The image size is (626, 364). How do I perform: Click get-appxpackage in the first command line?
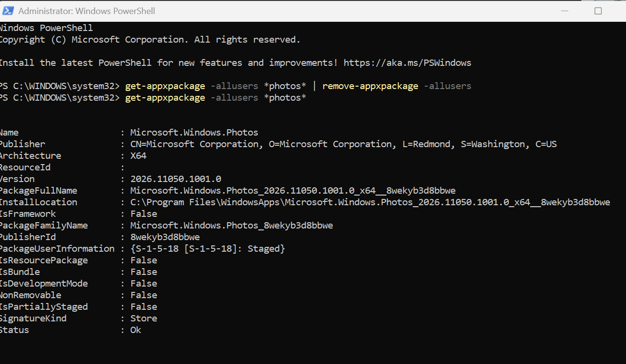point(165,86)
